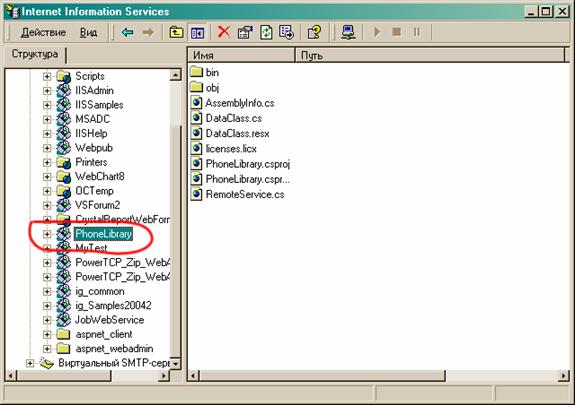Image resolution: width=575 pixels, height=405 pixels.
Task: Click tree panel scroll up arrow
Action: [176, 75]
